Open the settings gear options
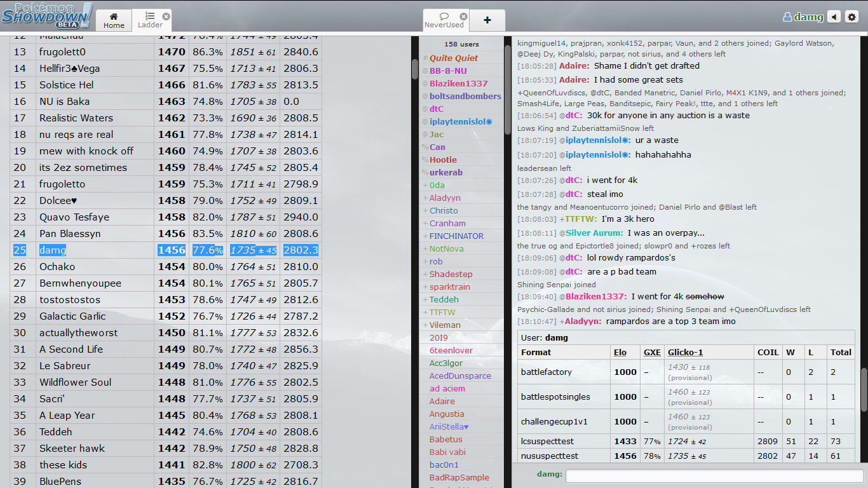 coord(852,17)
